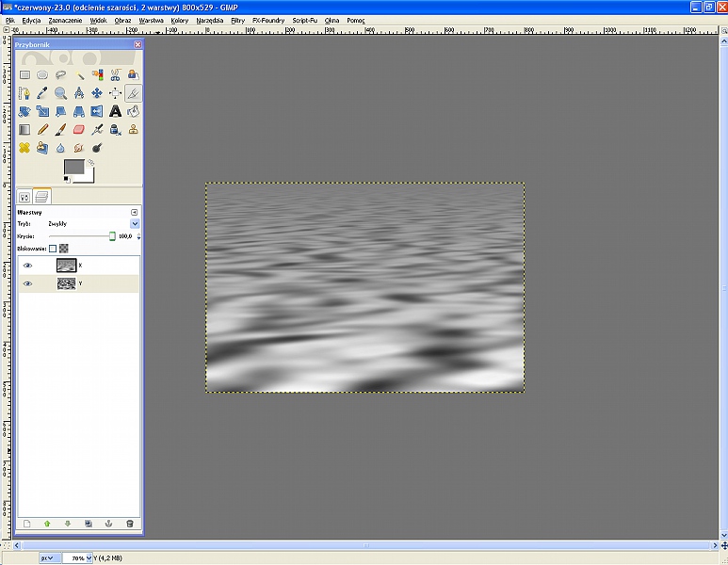Delete layer using trash icon

click(129, 523)
